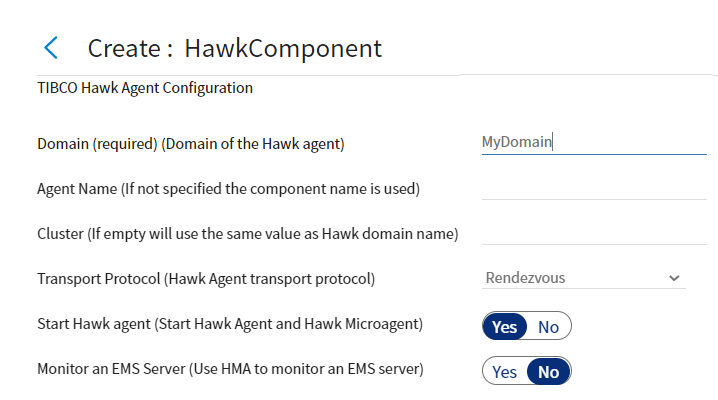This screenshot has height=400, width=718.
Task: Click the Agent Name label text
Action: point(228,188)
